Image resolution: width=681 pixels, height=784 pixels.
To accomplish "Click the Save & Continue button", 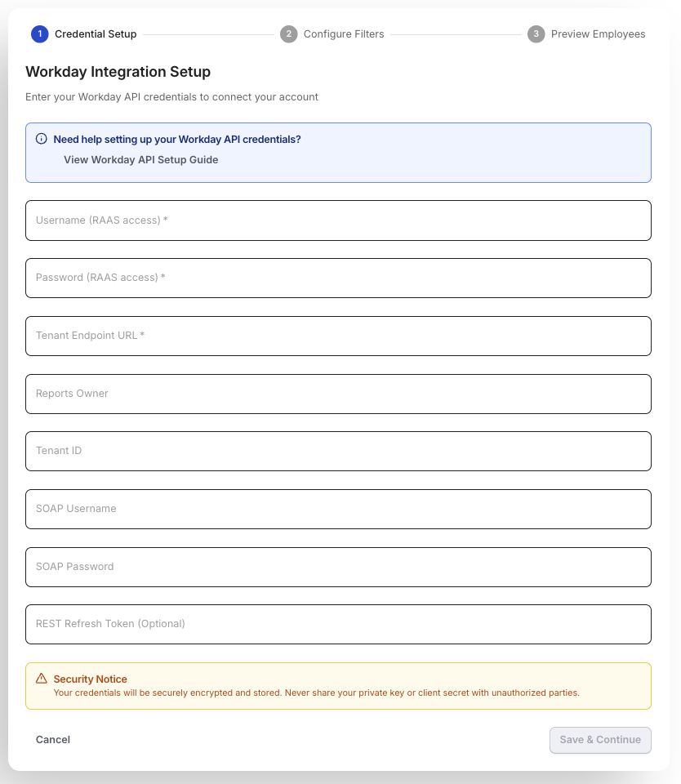I will click(x=600, y=740).
